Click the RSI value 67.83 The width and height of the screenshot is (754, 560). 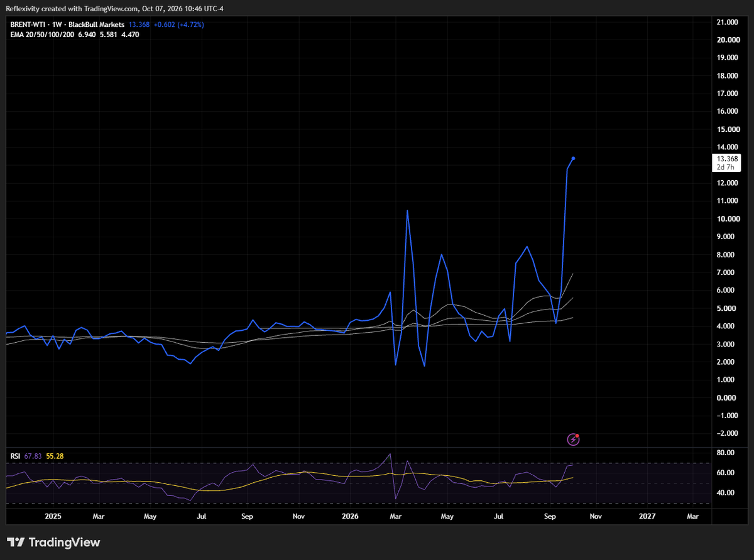(33, 456)
